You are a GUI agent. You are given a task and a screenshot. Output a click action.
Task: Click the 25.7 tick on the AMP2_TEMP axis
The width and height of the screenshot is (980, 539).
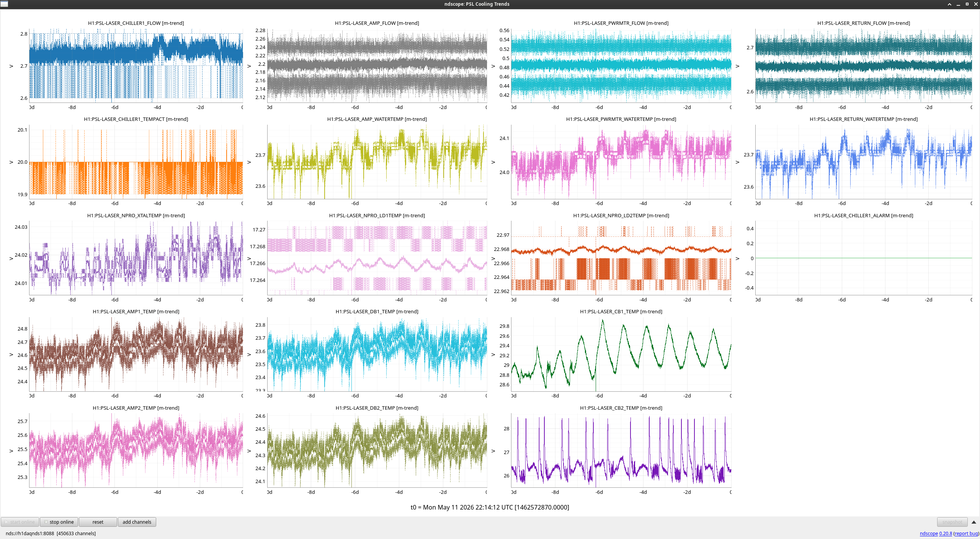pyautogui.click(x=23, y=421)
